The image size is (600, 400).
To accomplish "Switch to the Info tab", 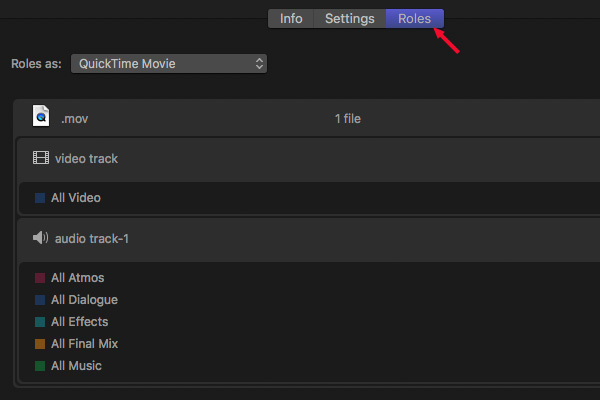I will pos(291,18).
